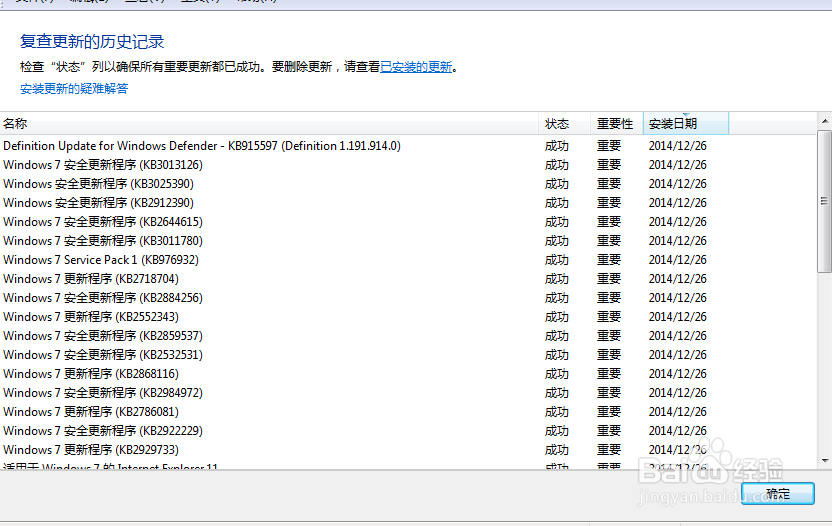Select the KB2984972 security update row

click(x=408, y=393)
